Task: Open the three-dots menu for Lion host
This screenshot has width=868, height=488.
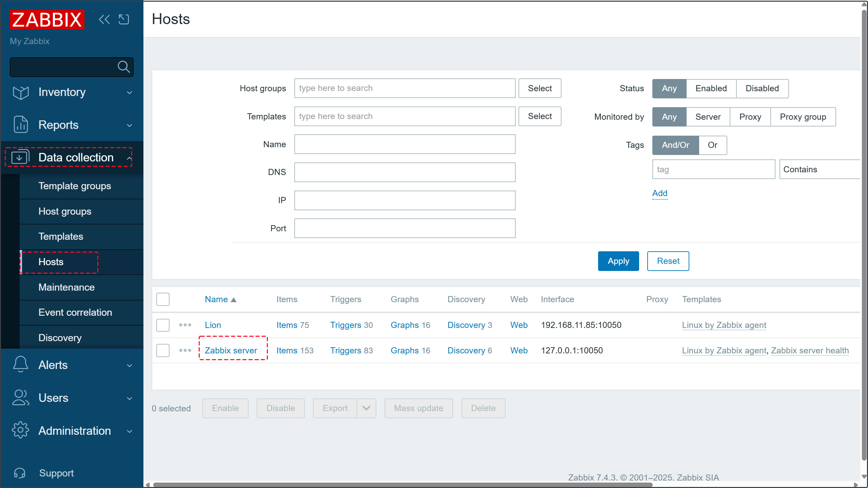Action: 185,325
